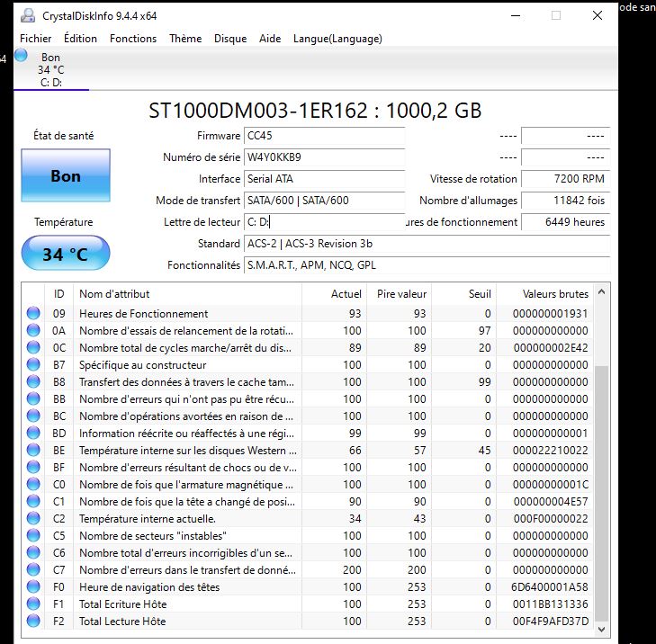Viewport: 656px width, 644px height.
Task: Open the Langue(Language) menu
Action: click(x=337, y=39)
